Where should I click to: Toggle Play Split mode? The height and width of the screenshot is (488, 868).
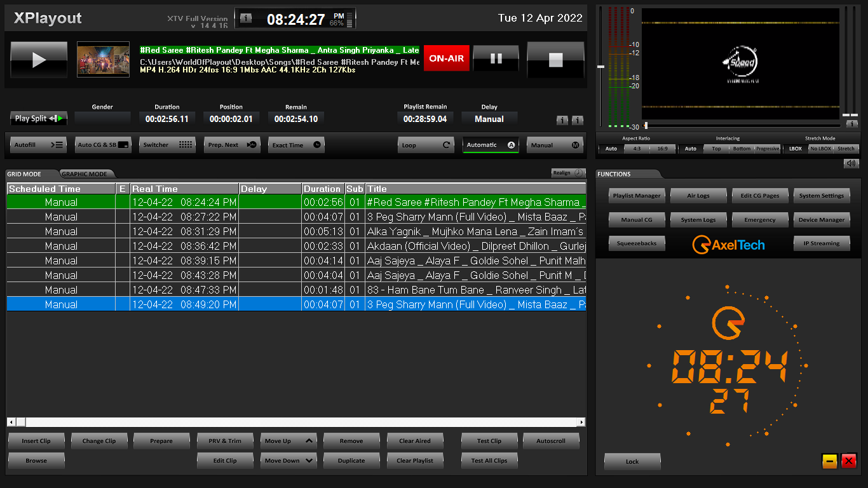39,118
